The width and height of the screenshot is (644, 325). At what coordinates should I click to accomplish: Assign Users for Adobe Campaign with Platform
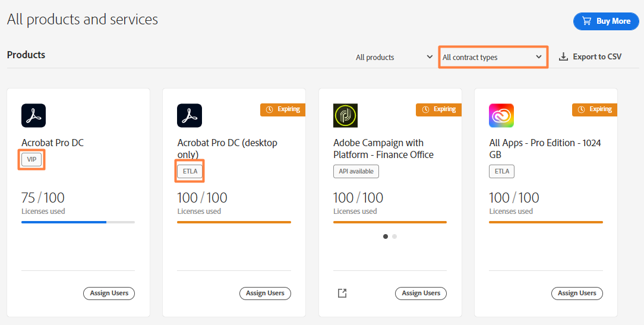point(421,294)
